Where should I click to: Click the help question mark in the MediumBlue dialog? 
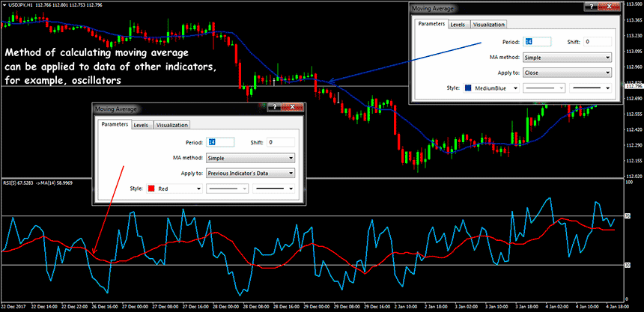(591, 8)
